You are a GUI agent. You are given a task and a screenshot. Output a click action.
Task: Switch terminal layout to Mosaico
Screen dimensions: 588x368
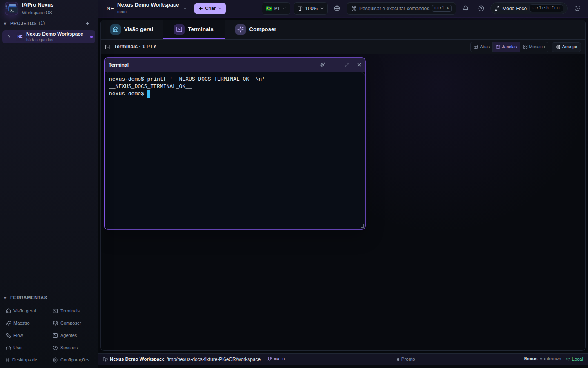534,47
